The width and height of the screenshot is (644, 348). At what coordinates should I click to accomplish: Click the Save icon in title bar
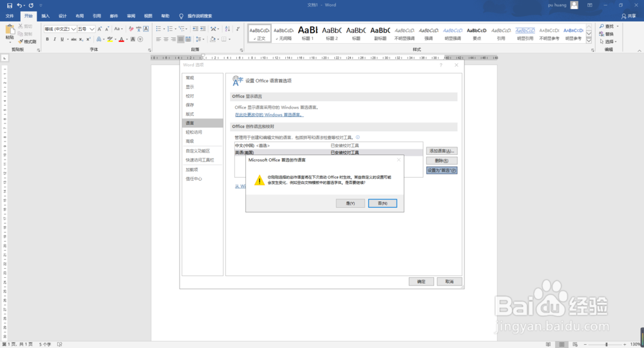point(10,5)
